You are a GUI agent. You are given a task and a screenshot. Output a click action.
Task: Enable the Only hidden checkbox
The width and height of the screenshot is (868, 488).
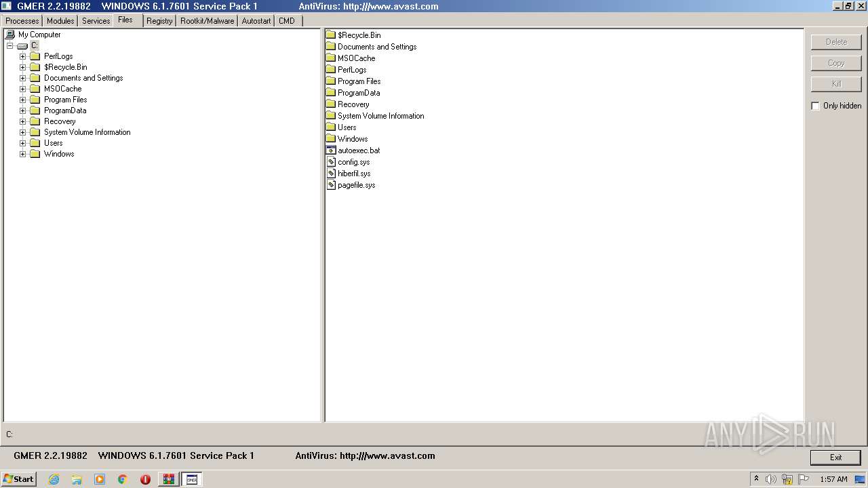tap(816, 106)
